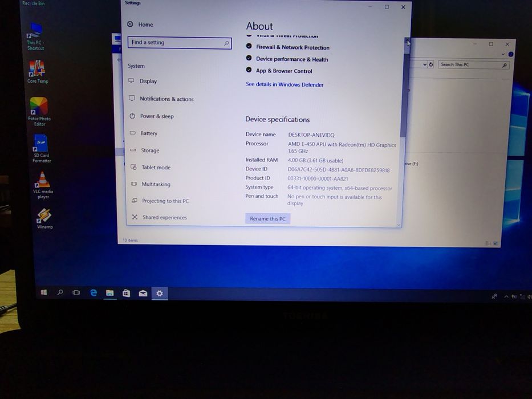This screenshot has height=399, width=532.
Task: Select Battery in the System list
Action: click(x=144, y=133)
